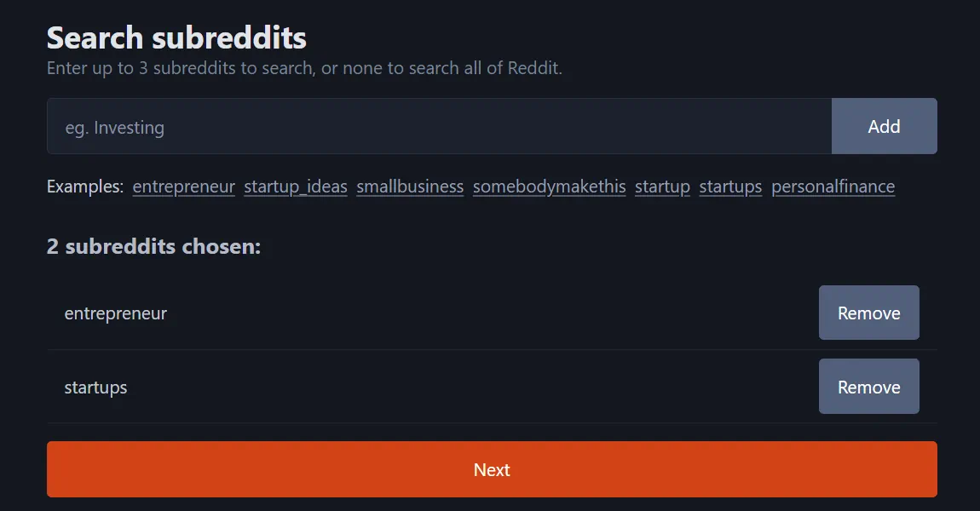Choose the plural startups example link

pyautogui.click(x=730, y=187)
